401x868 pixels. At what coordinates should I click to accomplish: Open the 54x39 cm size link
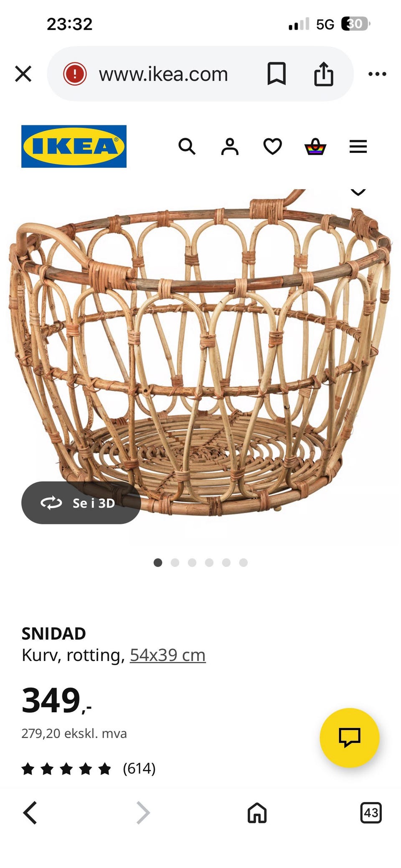(x=168, y=655)
